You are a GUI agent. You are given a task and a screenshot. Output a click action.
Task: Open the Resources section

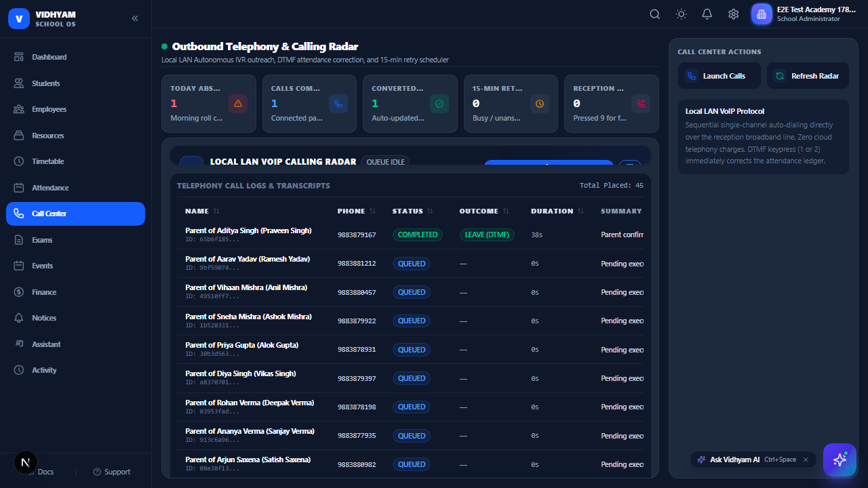pos(75,136)
